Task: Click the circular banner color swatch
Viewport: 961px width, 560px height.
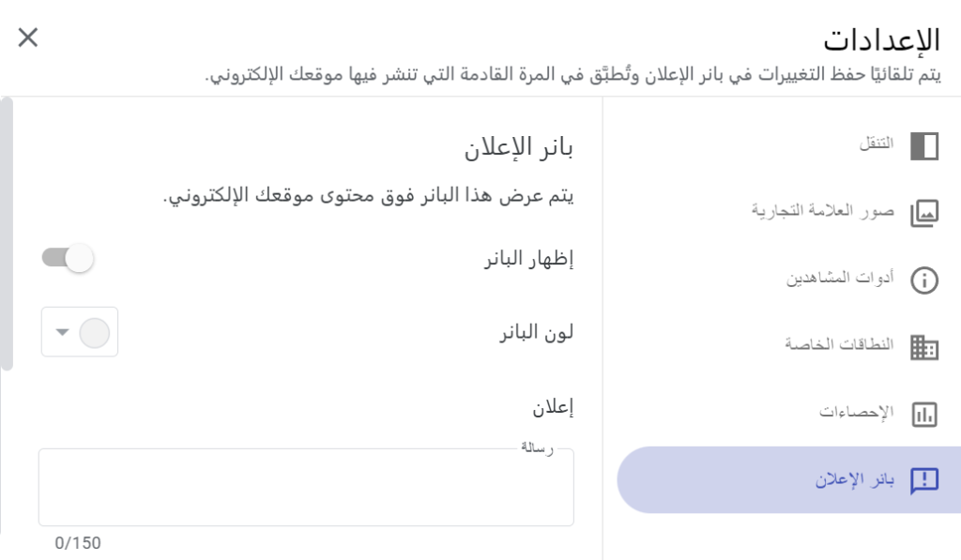Action: coord(95,332)
